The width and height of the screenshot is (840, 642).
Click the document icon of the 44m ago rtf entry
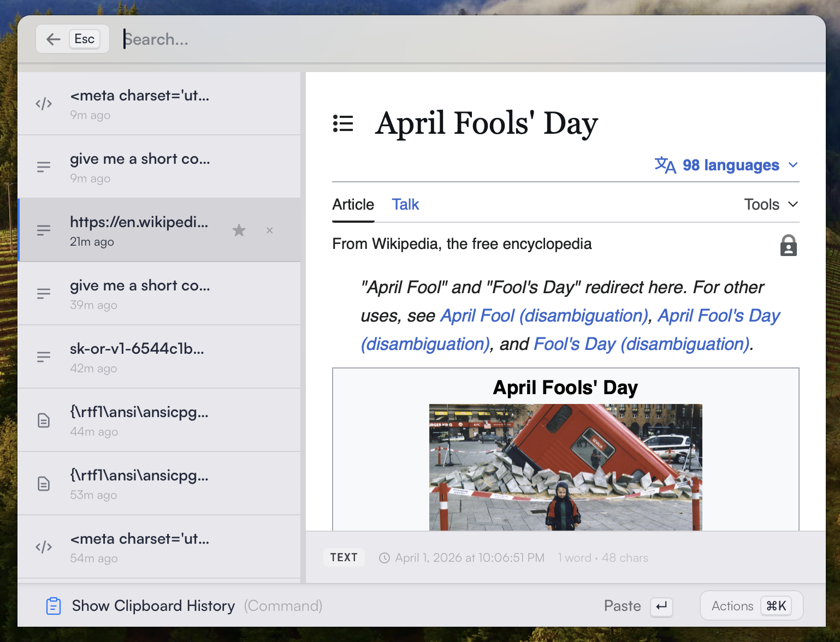44,420
